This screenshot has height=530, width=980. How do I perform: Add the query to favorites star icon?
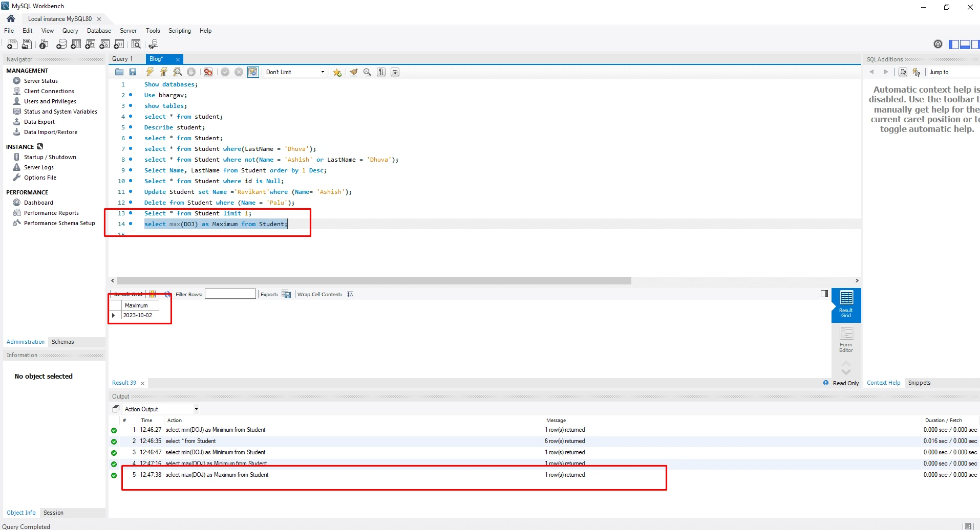pos(337,72)
